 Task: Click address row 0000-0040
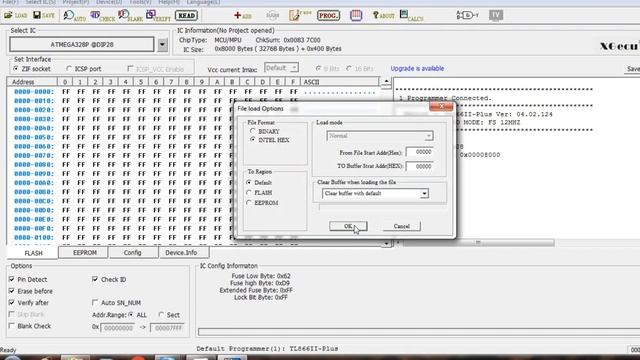pyautogui.click(x=33, y=128)
